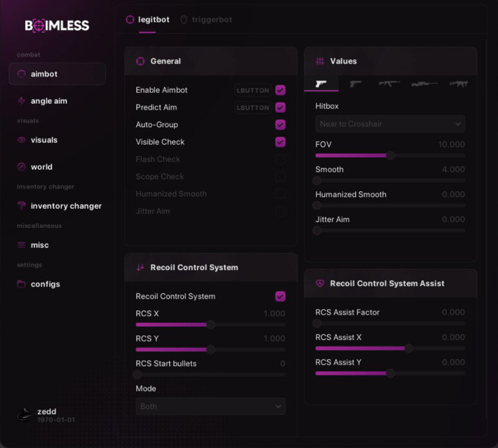498x448 pixels.
Task: Select the pistol weapon category icon
Action: point(321,83)
